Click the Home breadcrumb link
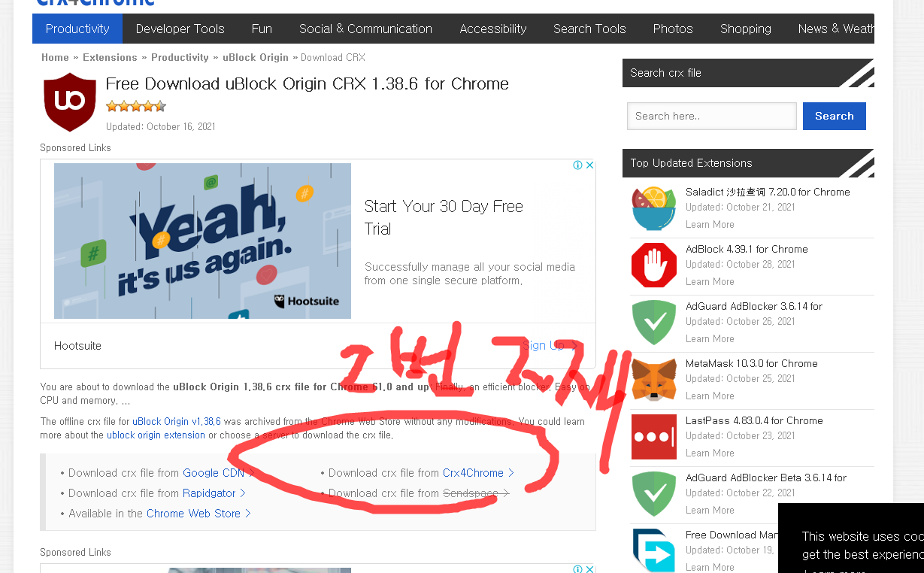The height and width of the screenshot is (573, 924). tap(55, 57)
